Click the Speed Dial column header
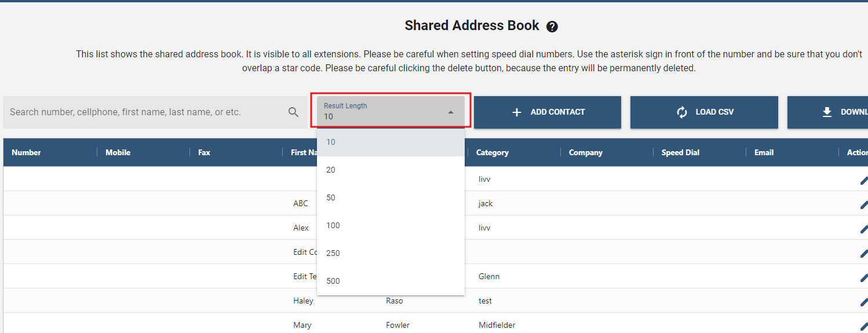The width and height of the screenshot is (868, 333). (680, 152)
